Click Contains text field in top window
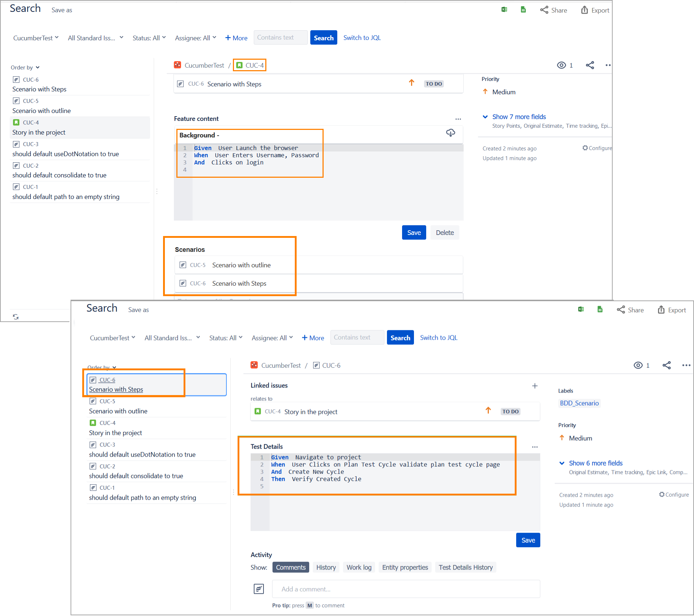Image resolution: width=694 pixels, height=616 pixels. click(x=280, y=37)
